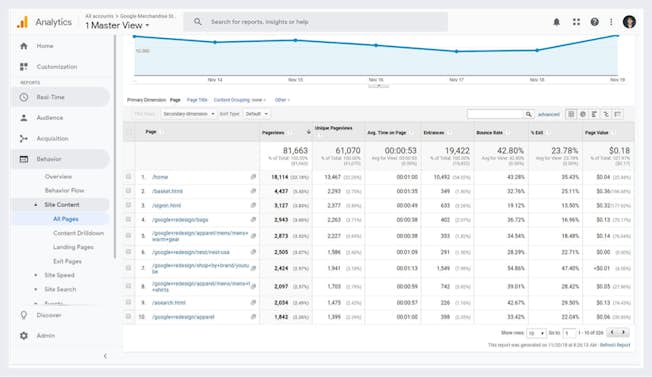Image resolution: width=652 pixels, height=377 pixels.
Task: Switch to the Pivot view icon
Action: [618, 114]
